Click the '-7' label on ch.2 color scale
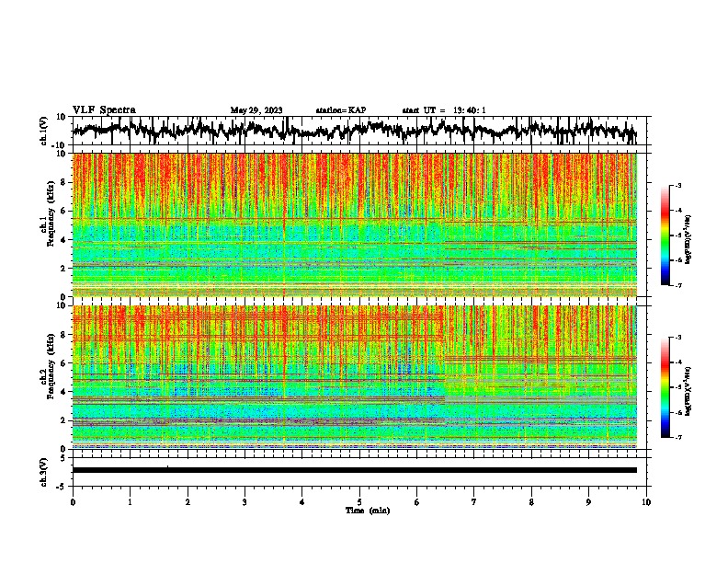This screenshot has height=563, width=728. 677,437
